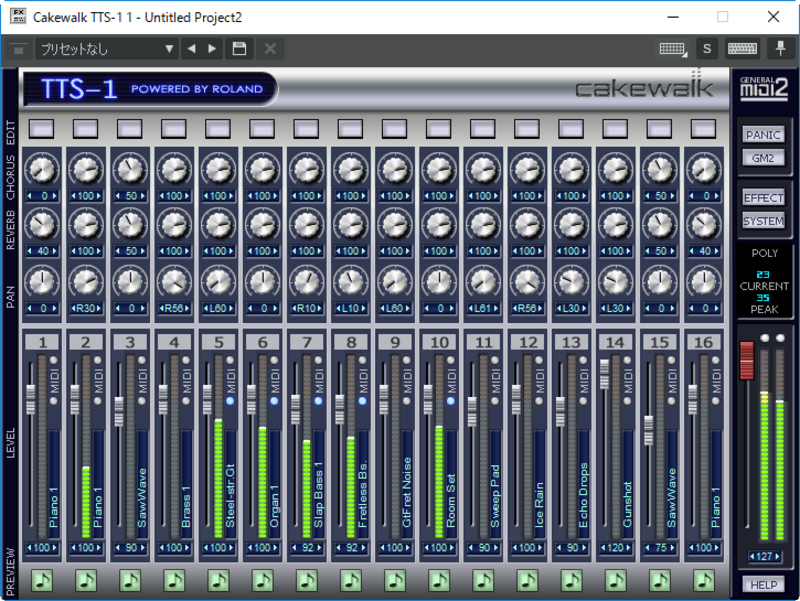Click the S button in the plugin toolbar

tap(707, 49)
